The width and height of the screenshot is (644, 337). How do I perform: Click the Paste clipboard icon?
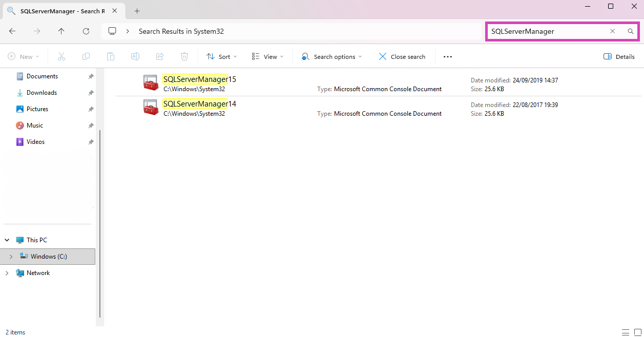pyautogui.click(x=111, y=57)
